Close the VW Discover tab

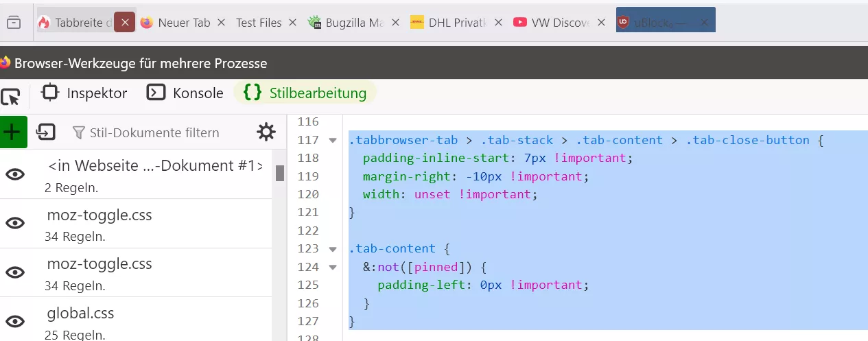pos(601,23)
